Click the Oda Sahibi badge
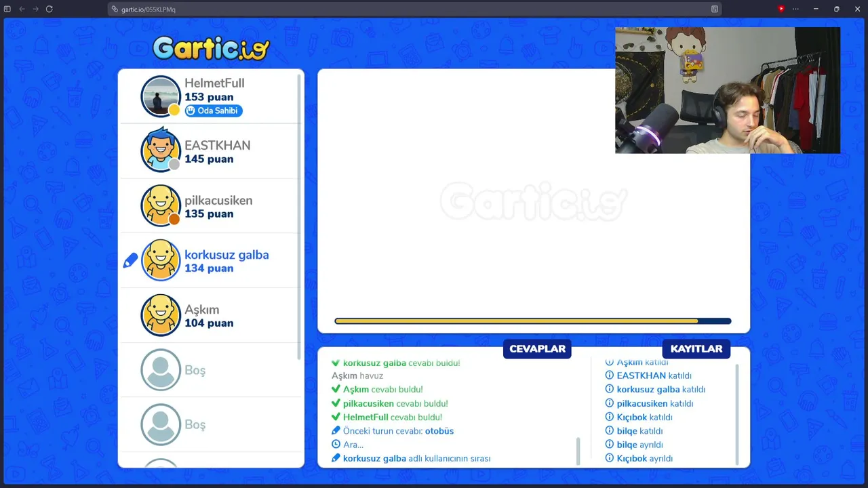 [x=214, y=110]
